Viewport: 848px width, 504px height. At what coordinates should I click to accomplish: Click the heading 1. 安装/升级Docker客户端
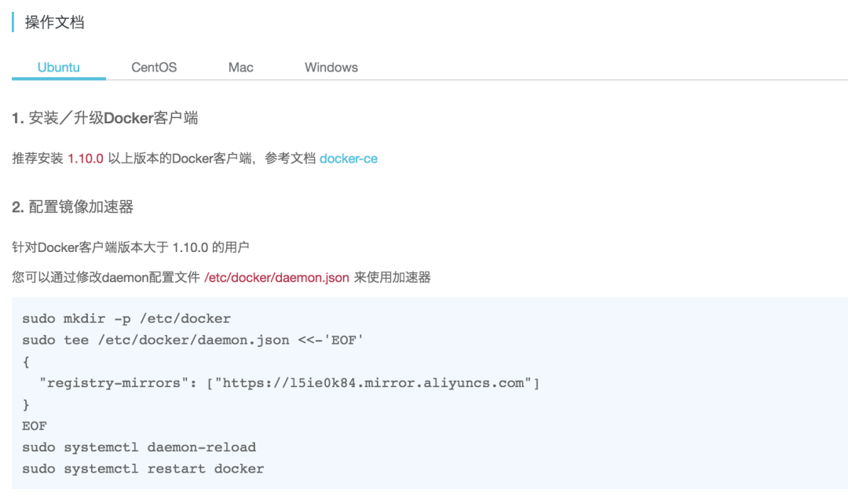coord(105,118)
